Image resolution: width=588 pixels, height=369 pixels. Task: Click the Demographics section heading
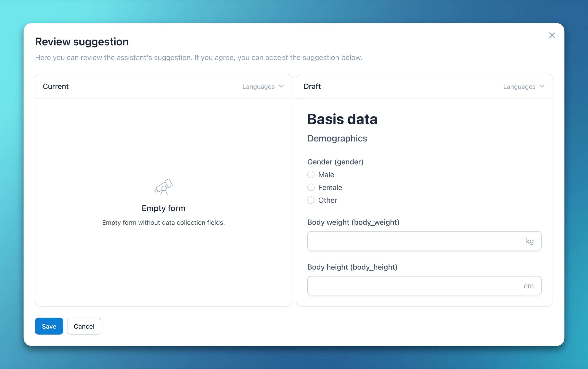point(337,138)
